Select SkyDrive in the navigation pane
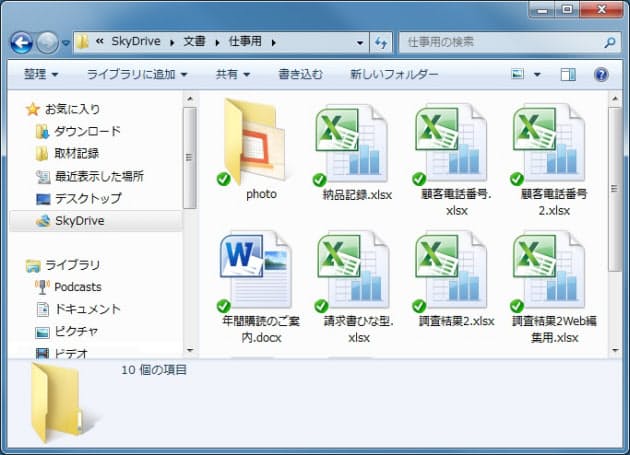This screenshot has width=630, height=455. pos(79,221)
